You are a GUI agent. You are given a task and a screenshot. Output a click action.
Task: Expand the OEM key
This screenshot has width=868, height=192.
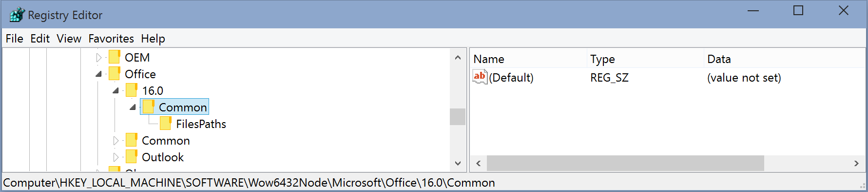point(99,58)
